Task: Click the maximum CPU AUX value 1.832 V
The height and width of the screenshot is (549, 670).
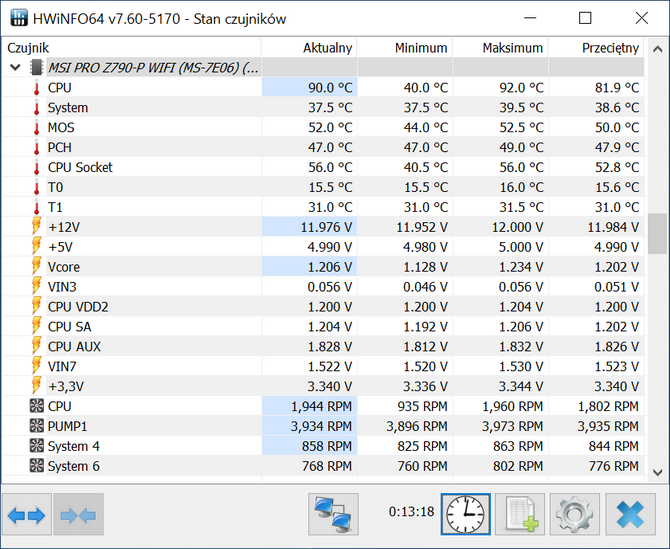Action: click(x=521, y=346)
